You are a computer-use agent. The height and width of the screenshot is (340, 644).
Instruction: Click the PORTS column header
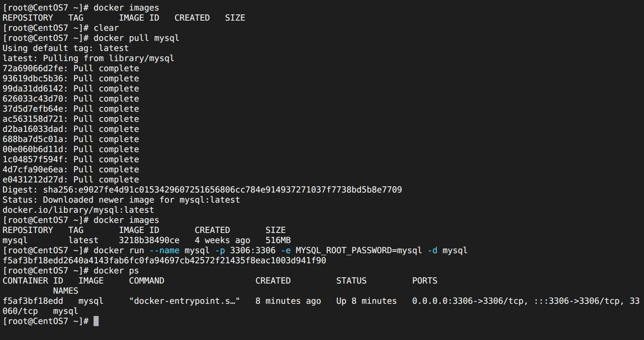[x=425, y=281]
